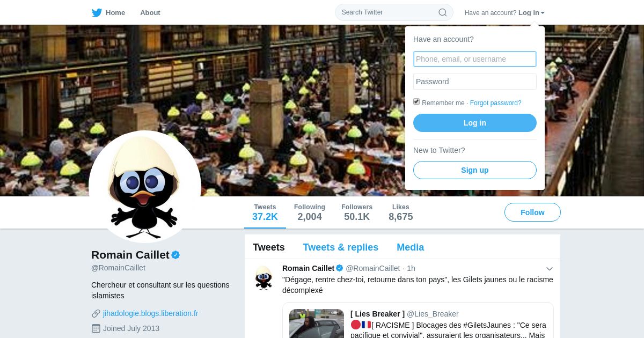Click the Twitter bird logo
644x338 pixels.
coord(97,12)
